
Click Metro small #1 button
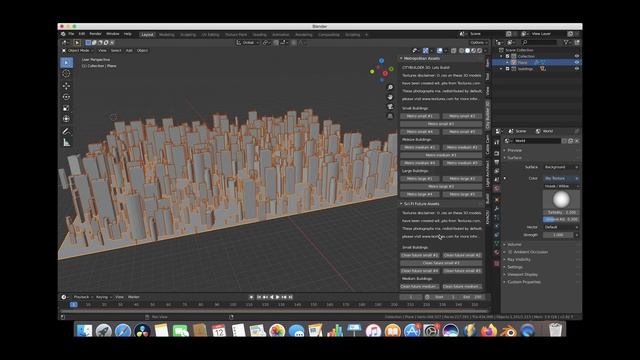click(420, 116)
